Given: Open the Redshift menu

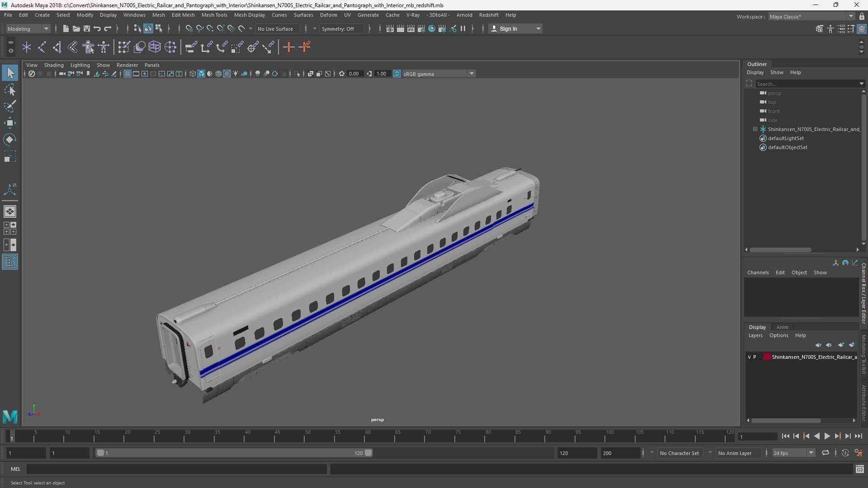Looking at the screenshot, I should click(489, 15).
